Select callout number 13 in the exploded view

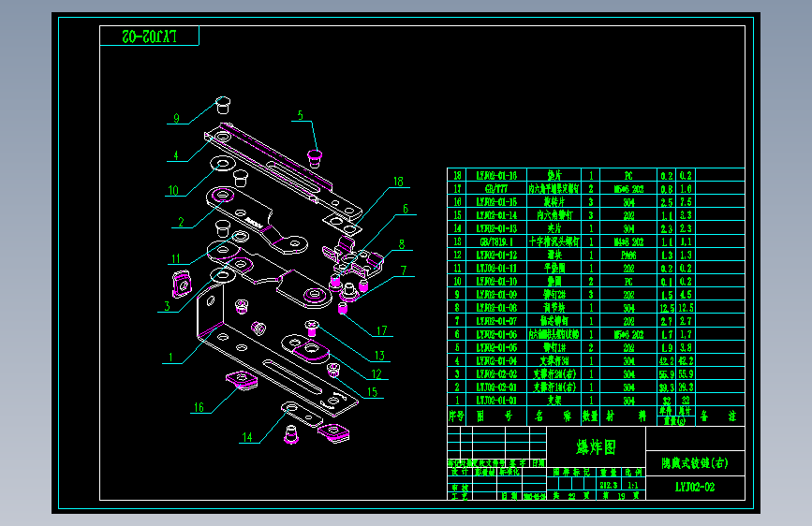tap(379, 356)
